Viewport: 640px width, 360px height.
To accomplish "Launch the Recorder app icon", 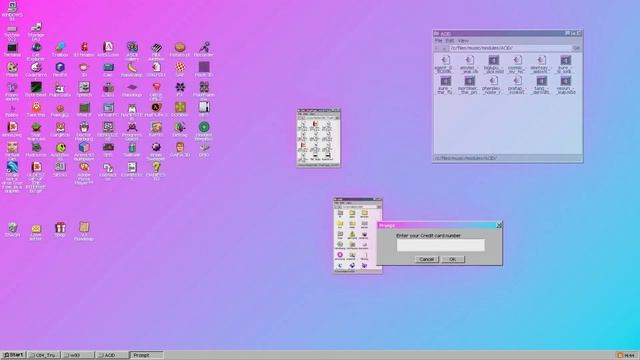I will pos(204,50).
